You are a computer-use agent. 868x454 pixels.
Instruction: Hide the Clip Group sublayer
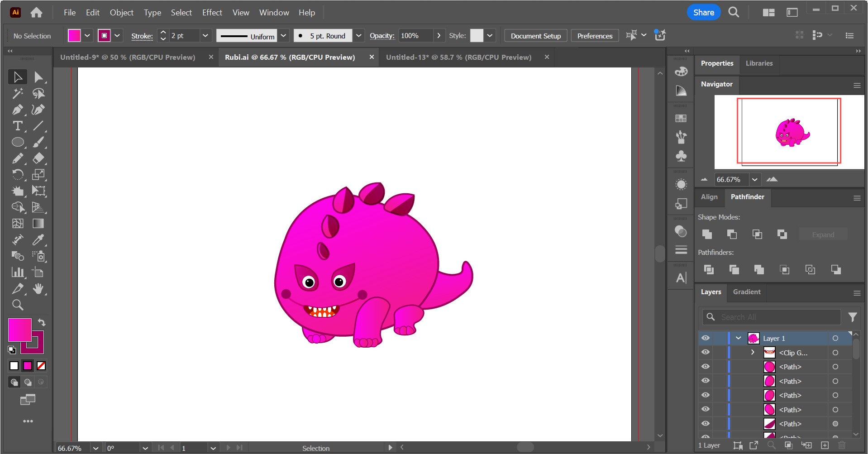click(x=706, y=352)
